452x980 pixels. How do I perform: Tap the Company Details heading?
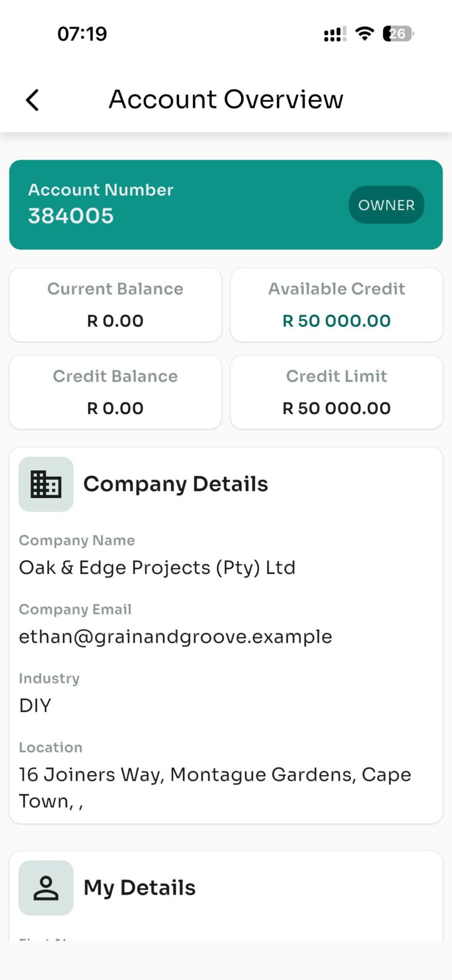tap(175, 484)
